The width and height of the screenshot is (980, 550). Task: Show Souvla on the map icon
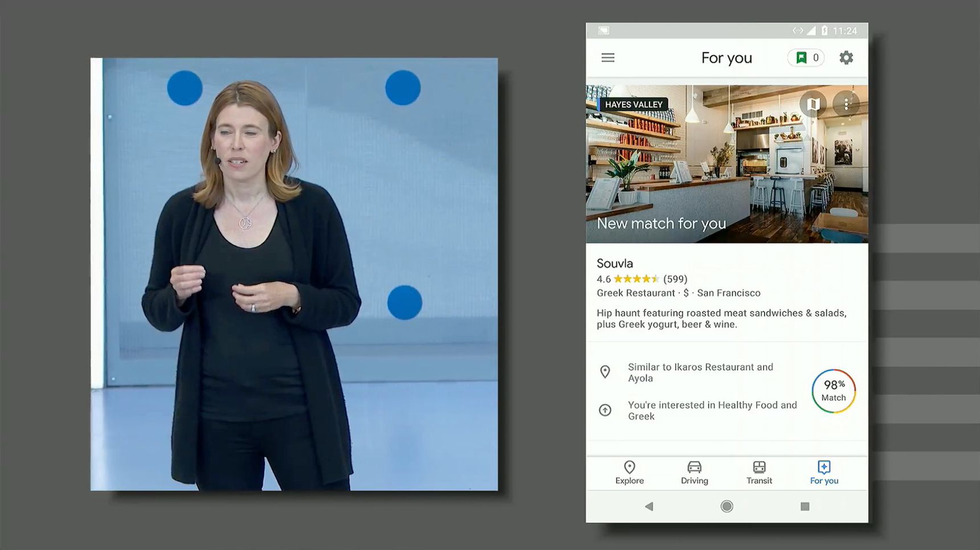click(x=813, y=104)
